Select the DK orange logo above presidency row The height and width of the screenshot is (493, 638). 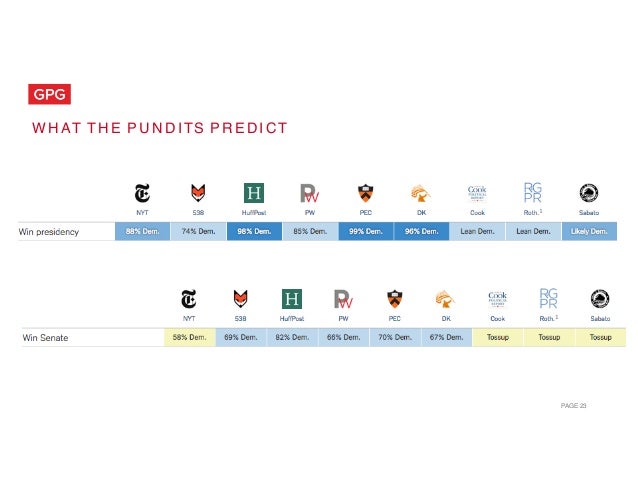421,193
